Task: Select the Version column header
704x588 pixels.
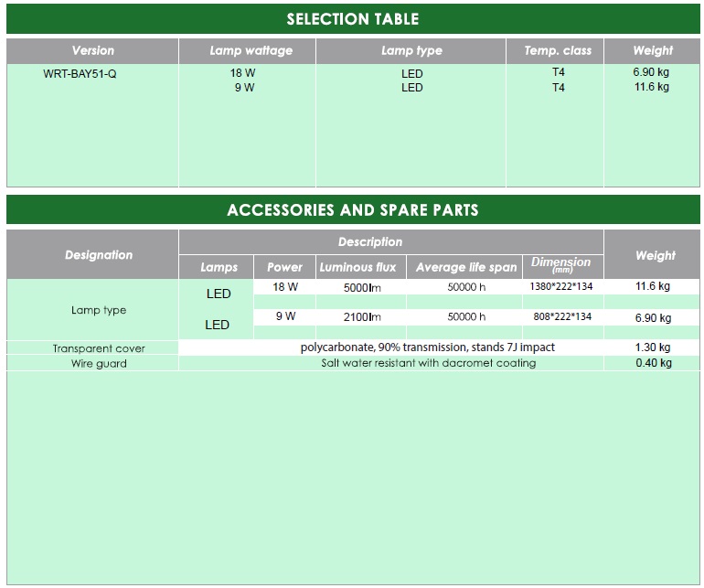Action: [92, 50]
